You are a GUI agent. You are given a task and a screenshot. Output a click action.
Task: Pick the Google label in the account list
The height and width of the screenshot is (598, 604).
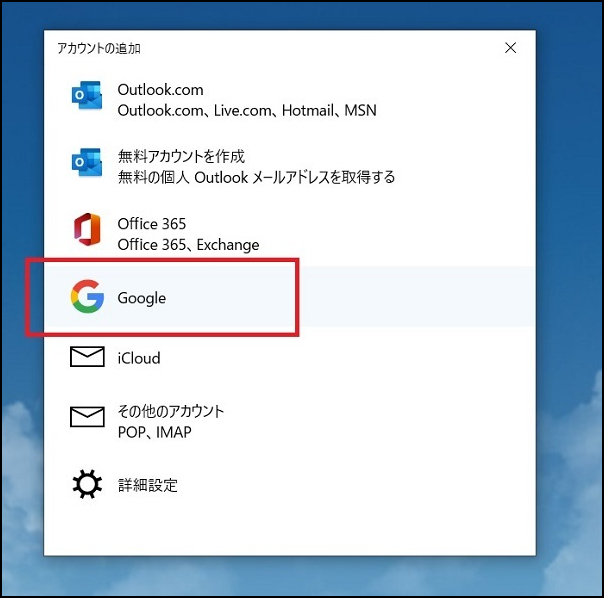pos(142,298)
